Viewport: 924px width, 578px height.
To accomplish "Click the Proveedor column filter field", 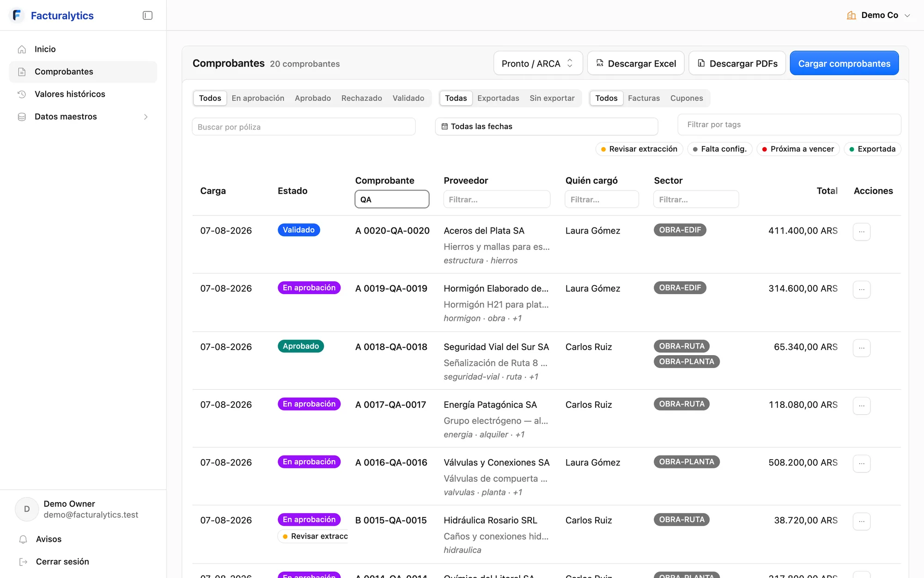I will click(x=497, y=199).
